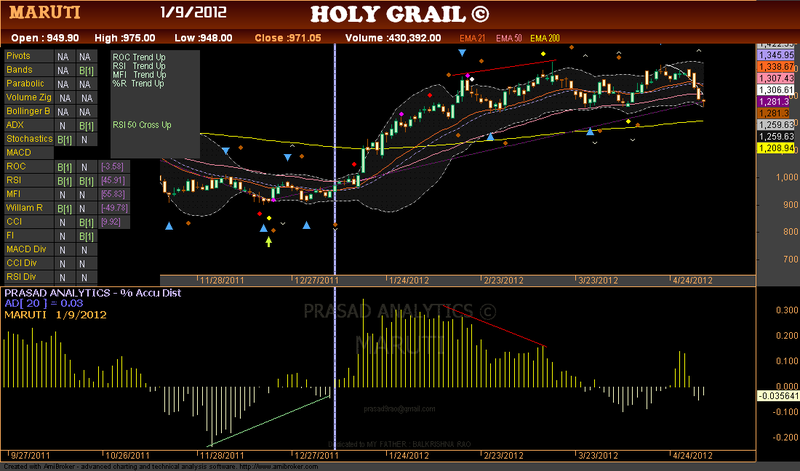This screenshot has width=800, height=471.
Task: Select the green trendline in the Accu Dist pane
Action: coord(270,420)
